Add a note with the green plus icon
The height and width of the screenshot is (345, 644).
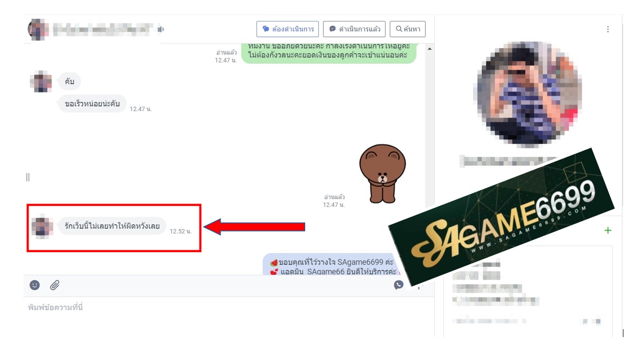tap(608, 230)
